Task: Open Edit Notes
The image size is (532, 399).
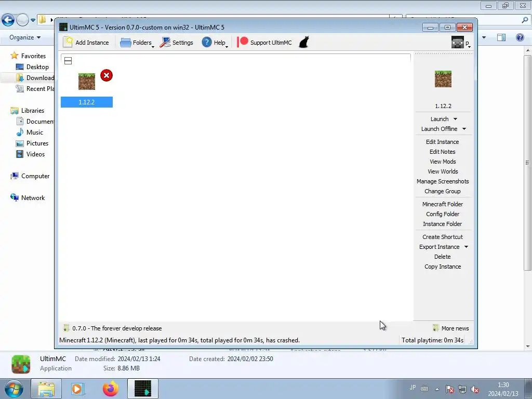Action: pos(443,152)
